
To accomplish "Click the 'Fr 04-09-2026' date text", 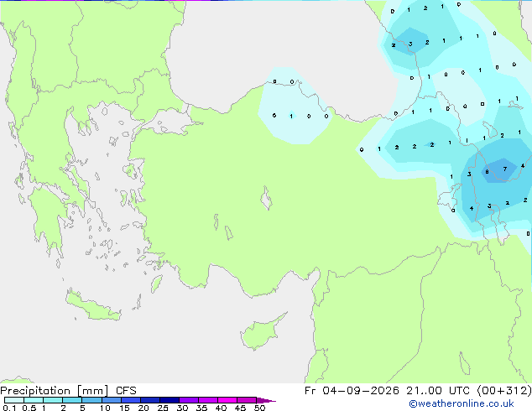I will [352, 391].
